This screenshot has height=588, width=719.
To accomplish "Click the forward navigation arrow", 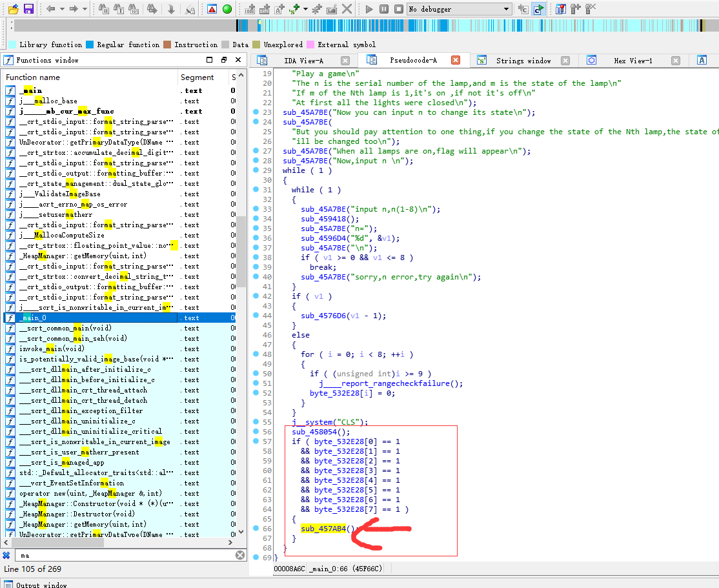I will (x=74, y=9).
